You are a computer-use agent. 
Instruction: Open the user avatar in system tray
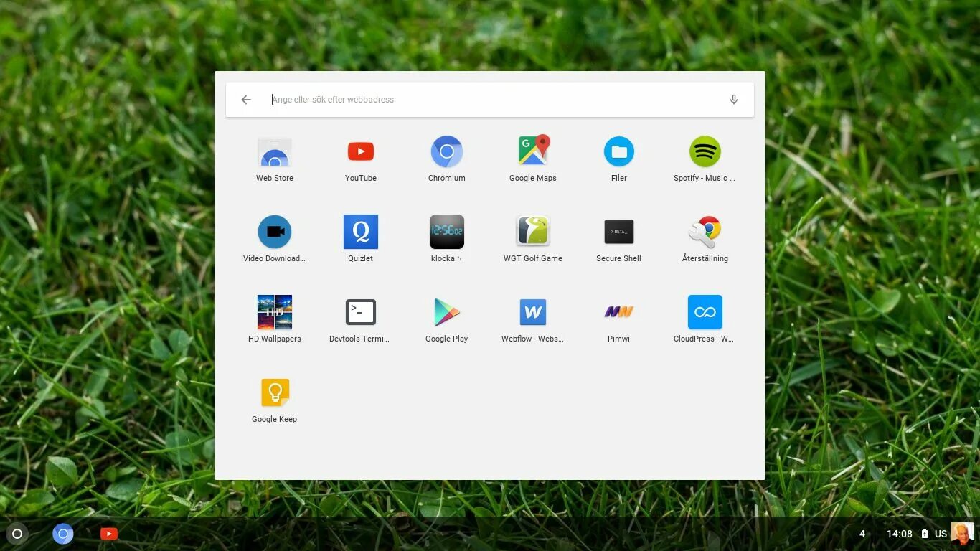click(963, 534)
